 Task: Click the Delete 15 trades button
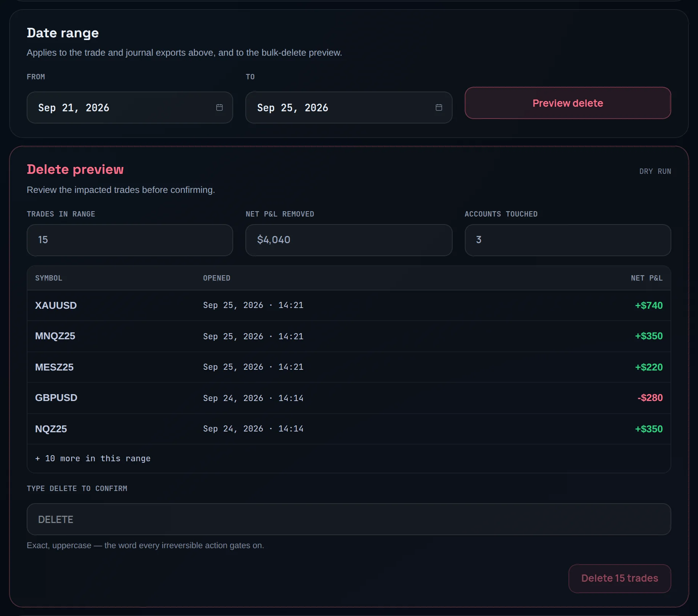620,578
